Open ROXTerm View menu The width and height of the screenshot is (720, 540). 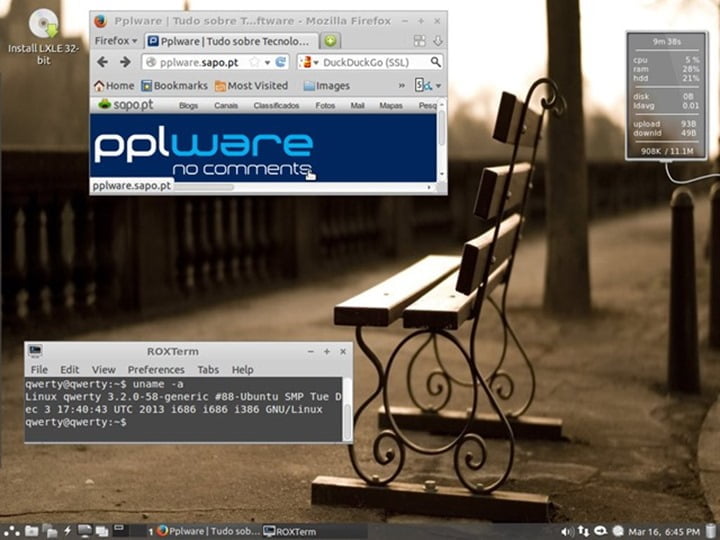[x=104, y=370]
